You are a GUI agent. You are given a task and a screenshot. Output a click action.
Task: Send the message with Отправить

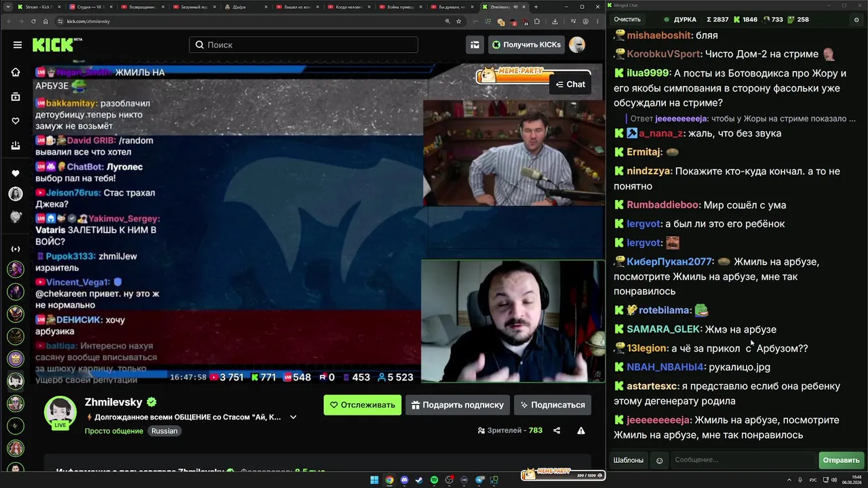click(841, 460)
